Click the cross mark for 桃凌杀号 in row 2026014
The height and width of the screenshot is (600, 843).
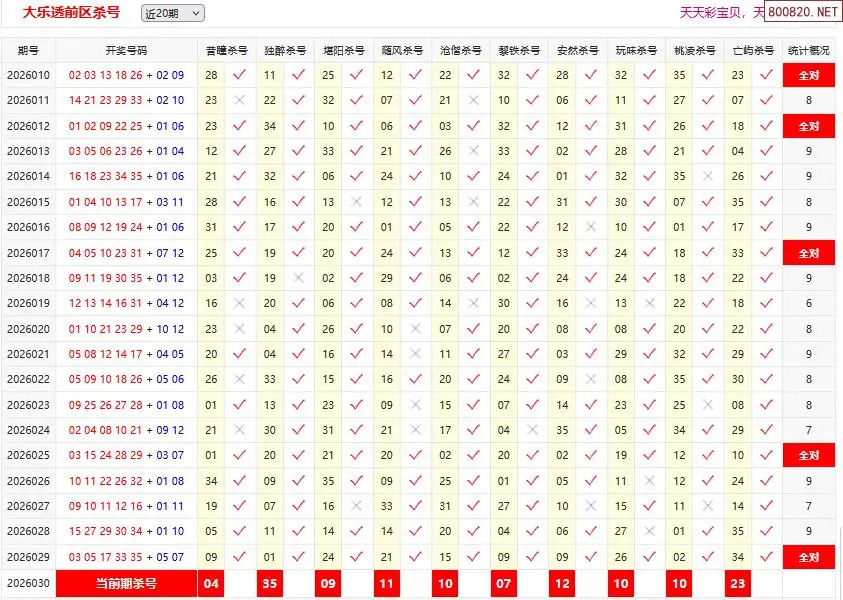coord(708,176)
